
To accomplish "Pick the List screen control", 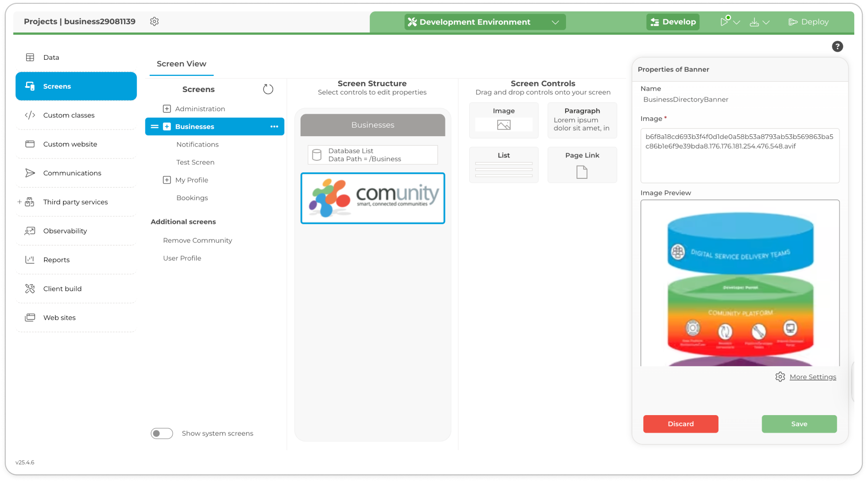I will 503,165.
